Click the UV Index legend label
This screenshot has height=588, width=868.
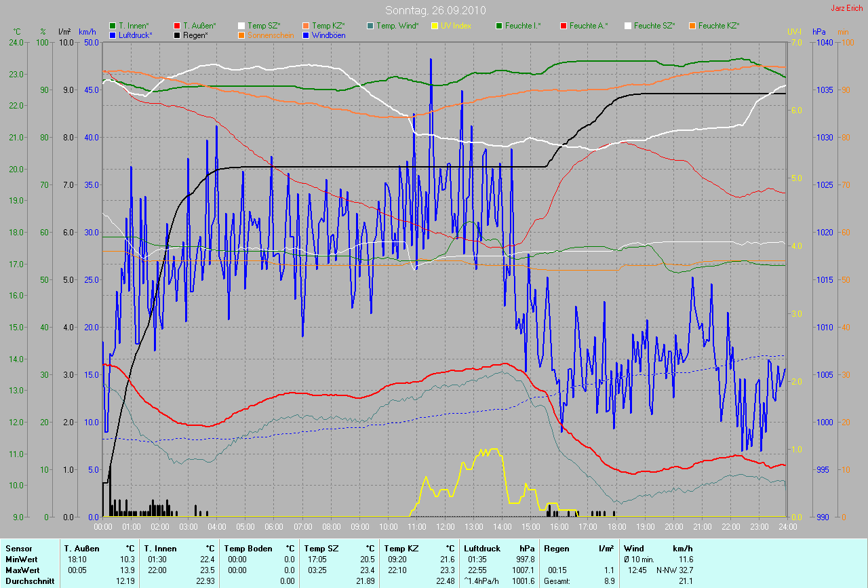click(x=456, y=26)
